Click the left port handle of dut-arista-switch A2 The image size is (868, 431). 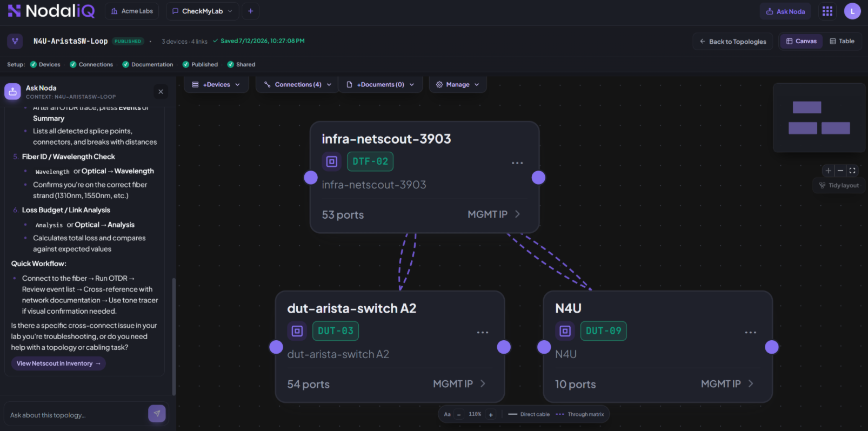[276, 347]
